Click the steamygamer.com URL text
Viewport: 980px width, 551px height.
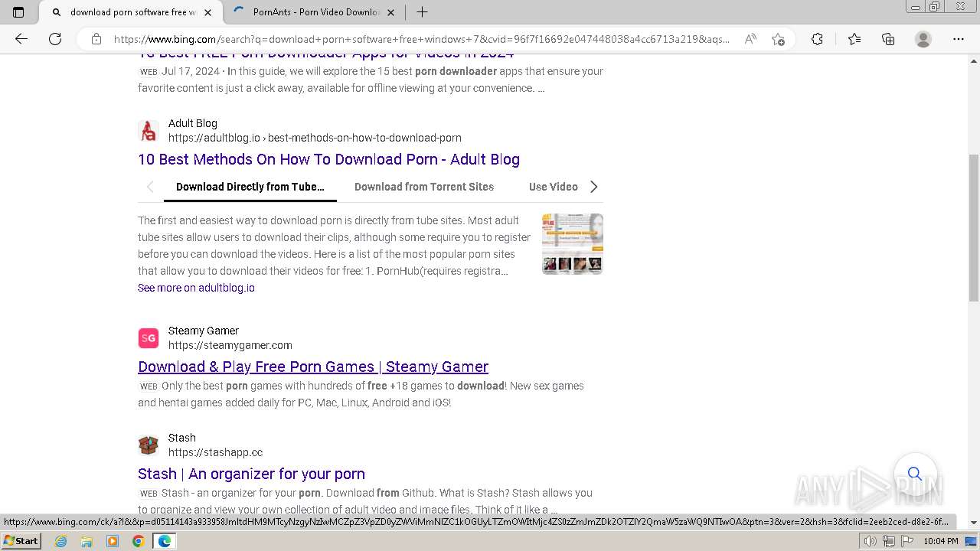tap(230, 345)
